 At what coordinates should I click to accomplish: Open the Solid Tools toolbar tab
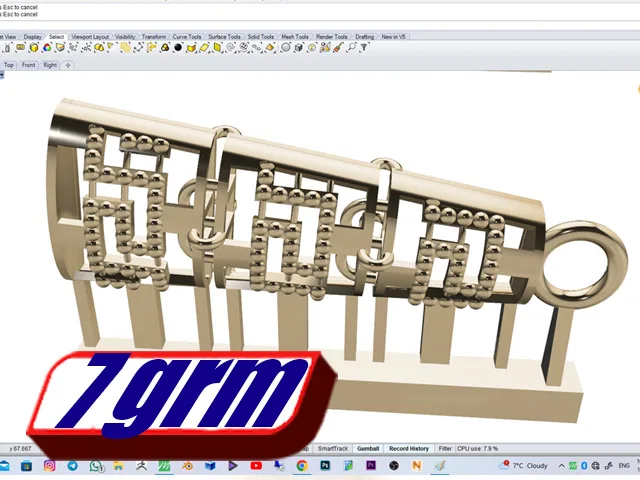point(261,37)
